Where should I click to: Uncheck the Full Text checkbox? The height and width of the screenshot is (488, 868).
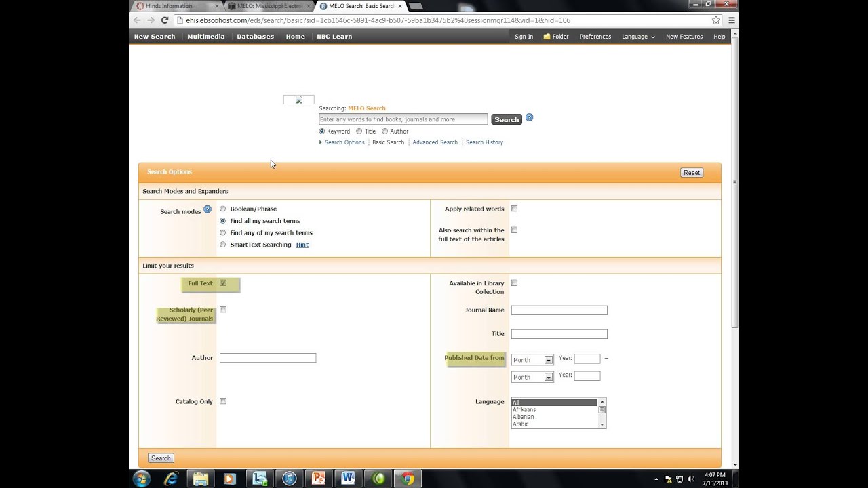tap(222, 283)
